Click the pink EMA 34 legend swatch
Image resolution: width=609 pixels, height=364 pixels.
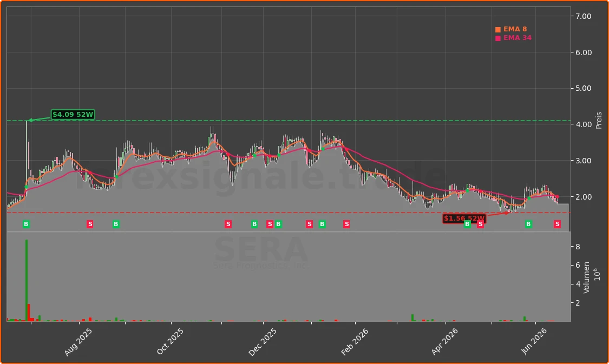[498, 38]
